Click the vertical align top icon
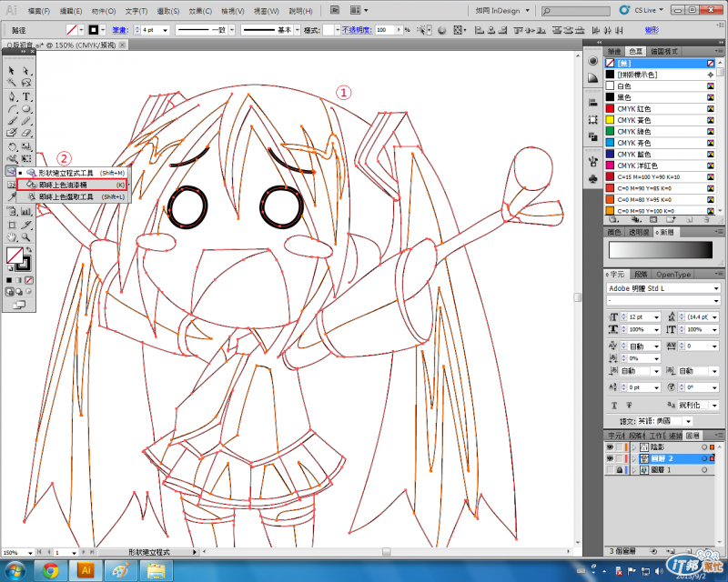The image size is (728, 582). coord(518,30)
